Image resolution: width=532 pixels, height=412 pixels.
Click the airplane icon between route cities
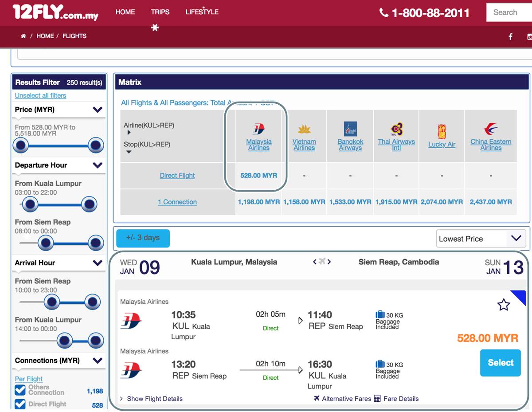coord(322,262)
